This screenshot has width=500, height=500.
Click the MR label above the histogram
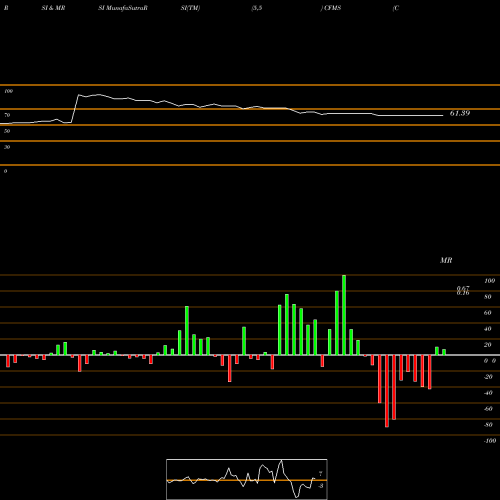446,260
